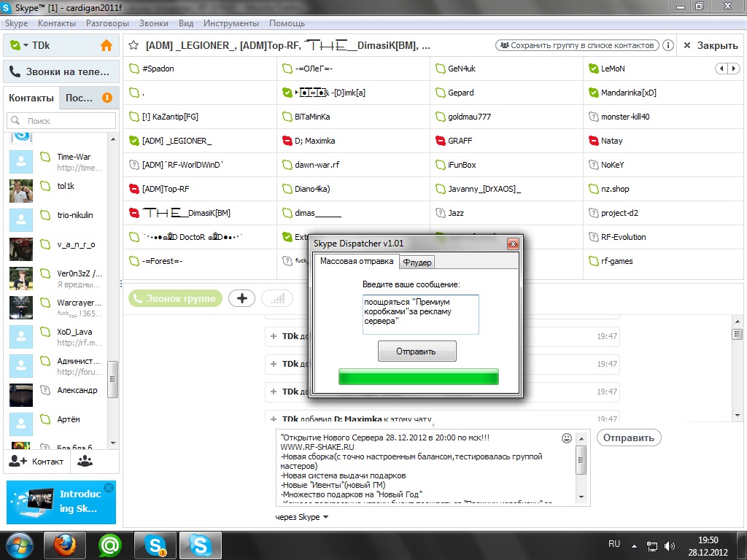The image size is (747, 560).
Task: Click Отправить in Skype Dispatcher dialog
Action: click(417, 351)
